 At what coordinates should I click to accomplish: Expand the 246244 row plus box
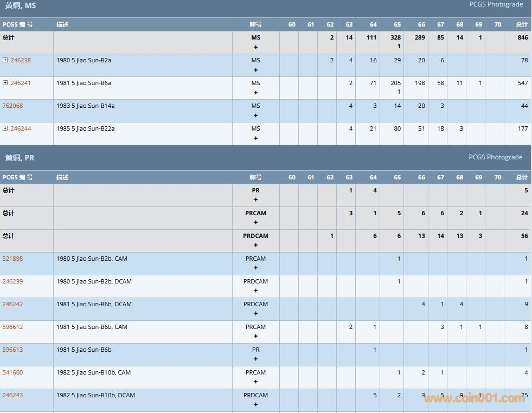coord(5,128)
